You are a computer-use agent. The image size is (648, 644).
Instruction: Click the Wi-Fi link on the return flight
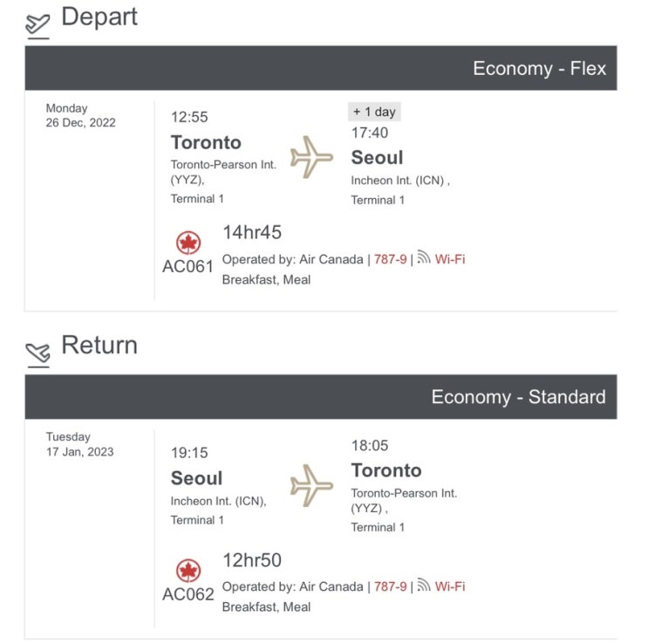click(x=450, y=586)
